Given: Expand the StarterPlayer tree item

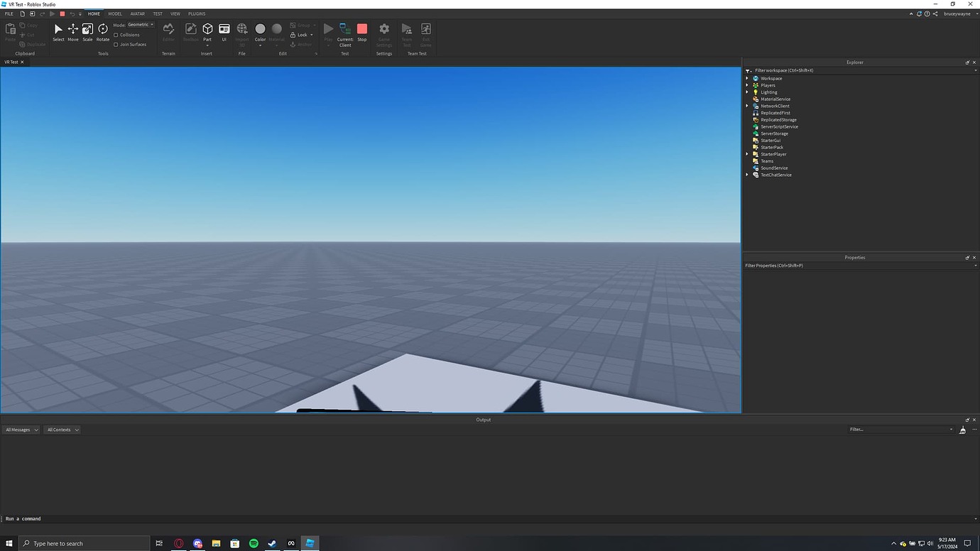Looking at the screenshot, I should (747, 154).
